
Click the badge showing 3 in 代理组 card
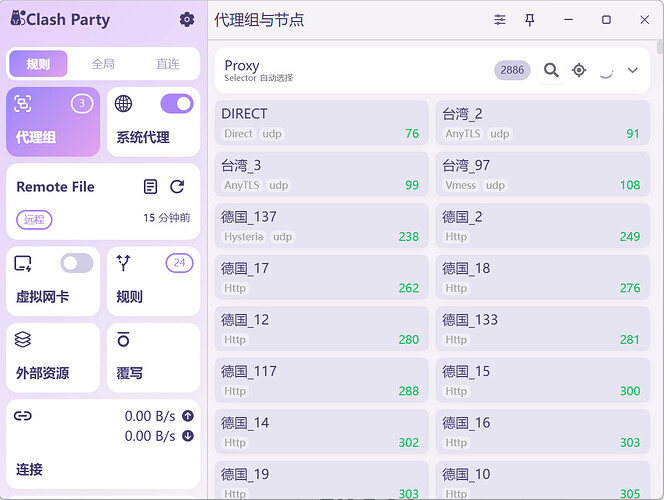[x=82, y=103]
